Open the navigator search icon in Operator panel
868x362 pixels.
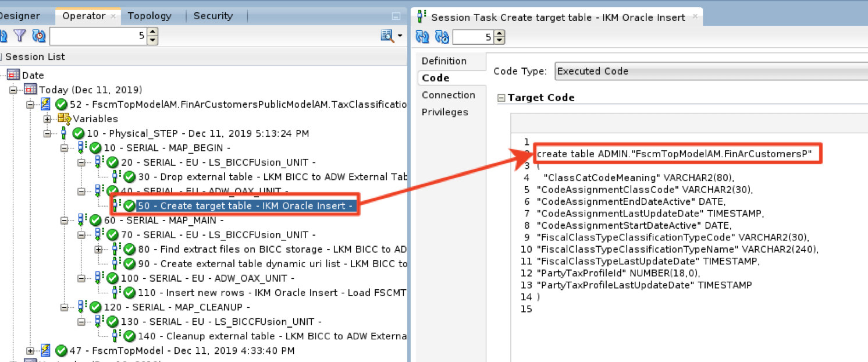[386, 36]
